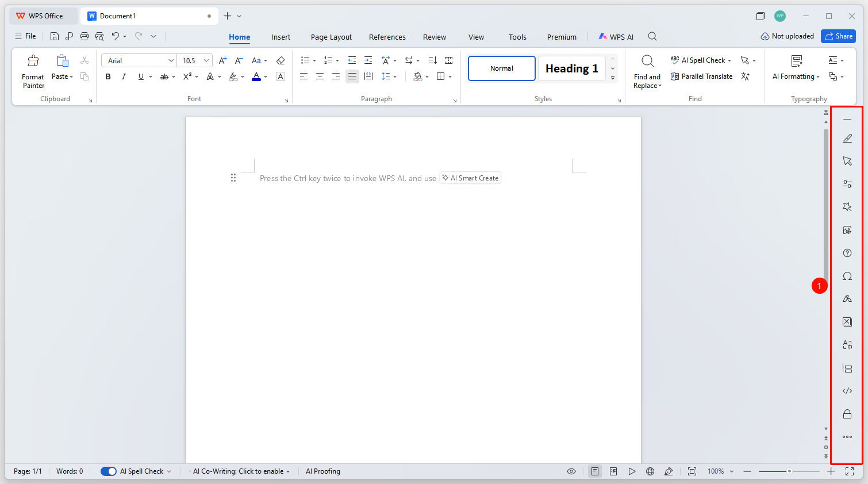The width and height of the screenshot is (868, 484).
Task: Switch to web layout view in status bar
Action: (650, 471)
